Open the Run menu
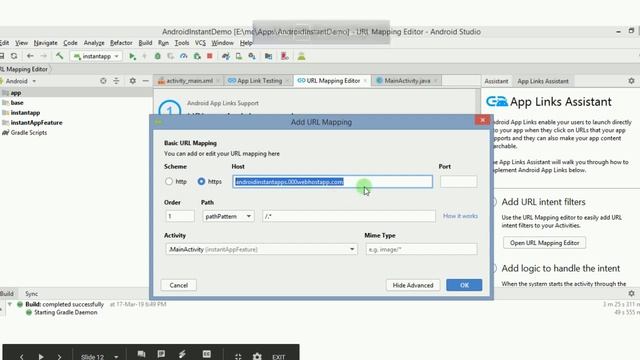 pyautogui.click(x=163, y=43)
